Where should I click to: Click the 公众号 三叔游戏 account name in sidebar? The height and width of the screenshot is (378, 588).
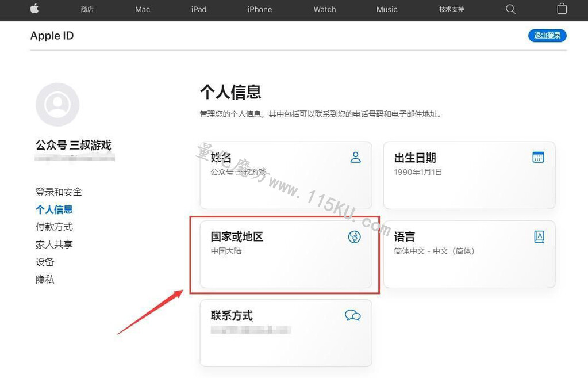[74, 145]
